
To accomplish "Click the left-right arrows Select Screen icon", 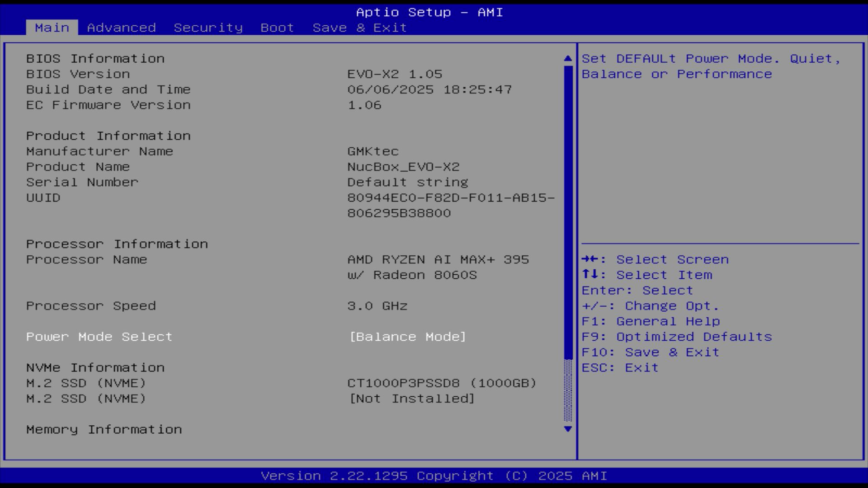I will click(x=590, y=259).
